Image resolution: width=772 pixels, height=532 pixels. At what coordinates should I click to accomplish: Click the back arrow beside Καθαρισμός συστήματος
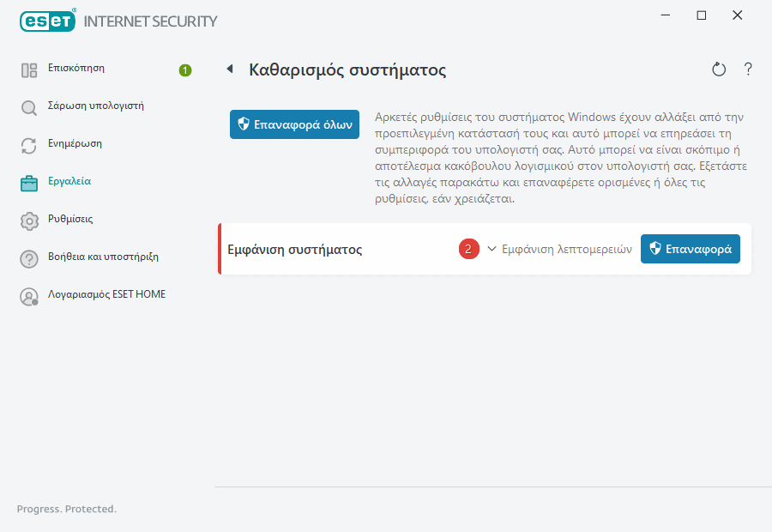coord(229,70)
